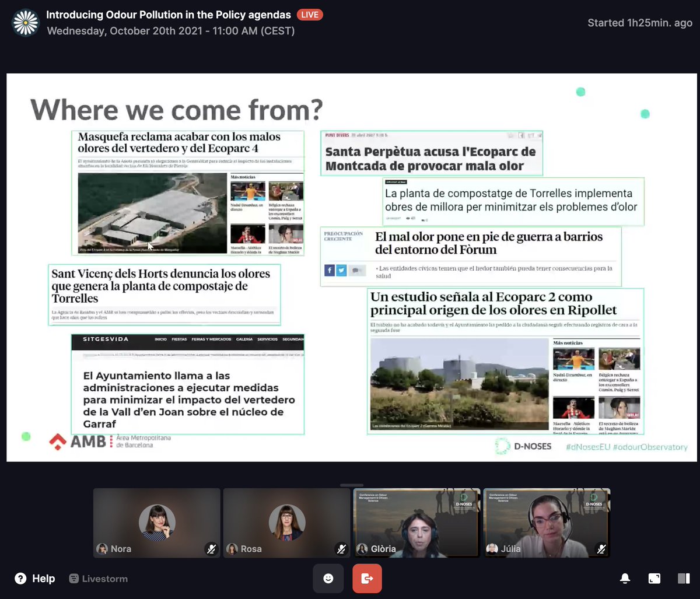Click Júlia's muted microphone icon
Image resolution: width=700 pixels, height=599 pixels.
click(601, 549)
